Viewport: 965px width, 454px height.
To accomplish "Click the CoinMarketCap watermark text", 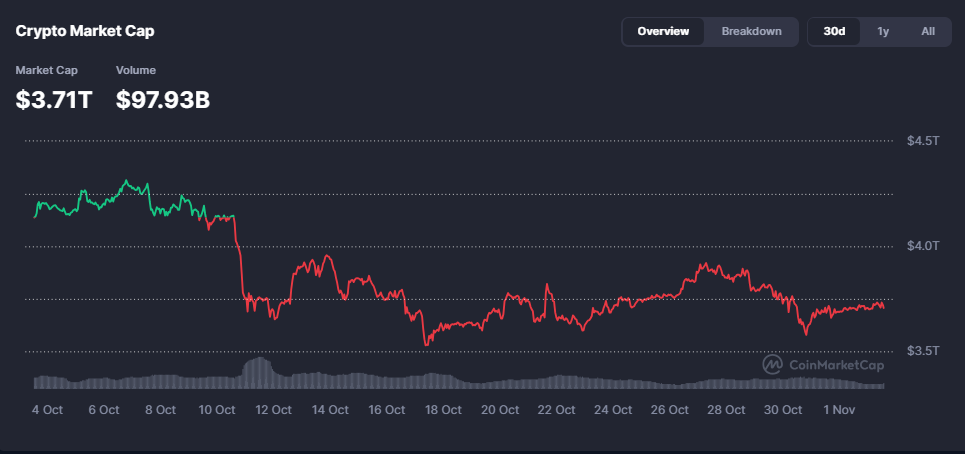I will (829, 365).
